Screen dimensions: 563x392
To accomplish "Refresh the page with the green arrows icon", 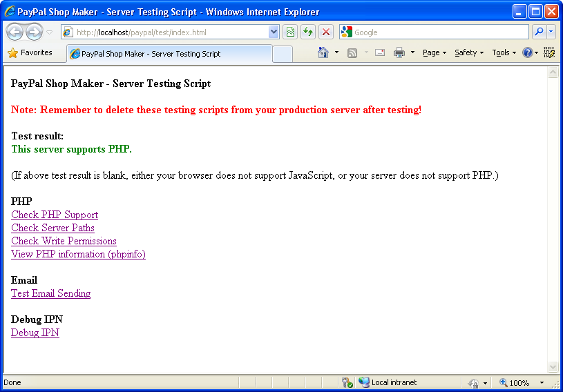I will (308, 32).
